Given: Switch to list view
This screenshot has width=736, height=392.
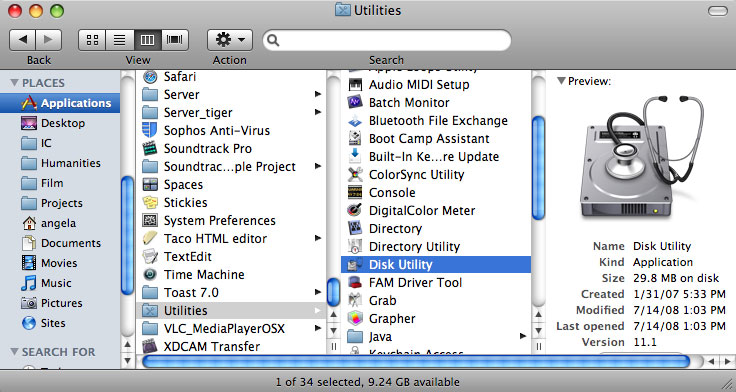Looking at the screenshot, I should (x=120, y=40).
